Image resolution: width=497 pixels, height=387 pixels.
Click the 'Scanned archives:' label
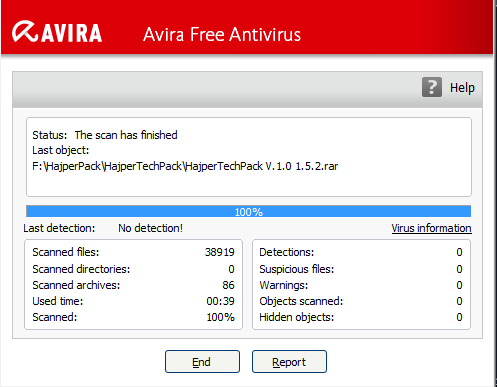[x=76, y=285]
